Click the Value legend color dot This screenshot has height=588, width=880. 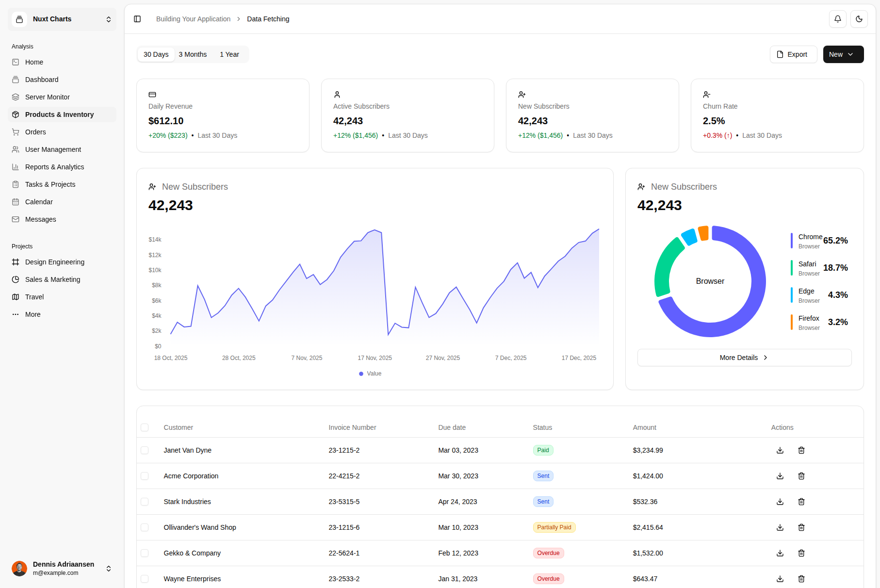pos(361,374)
